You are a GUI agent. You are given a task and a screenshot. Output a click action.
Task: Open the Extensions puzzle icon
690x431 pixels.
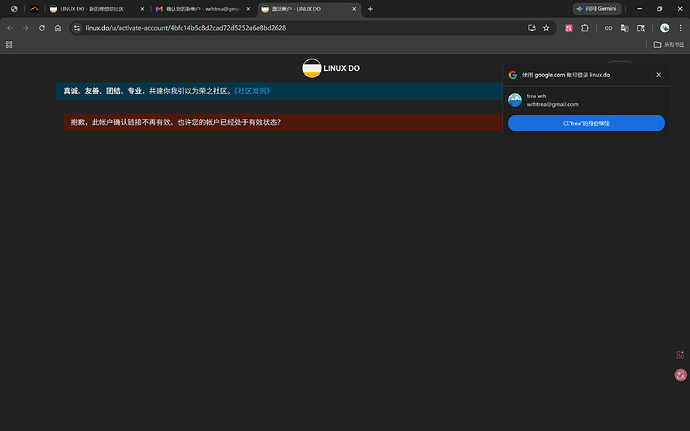coord(584,28)
